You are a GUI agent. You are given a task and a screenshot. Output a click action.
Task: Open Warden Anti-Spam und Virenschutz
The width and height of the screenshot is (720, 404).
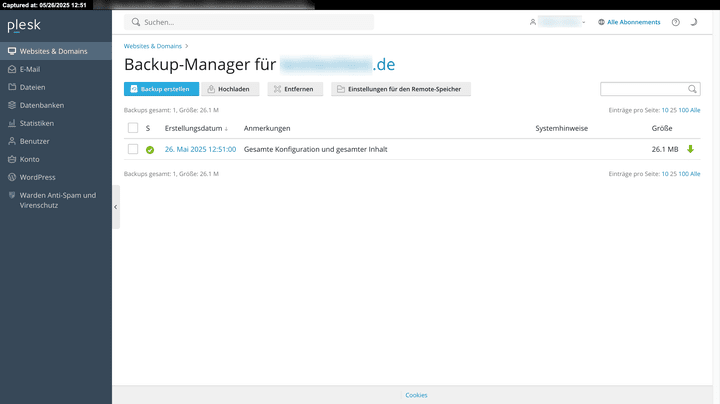coord(56,200)
